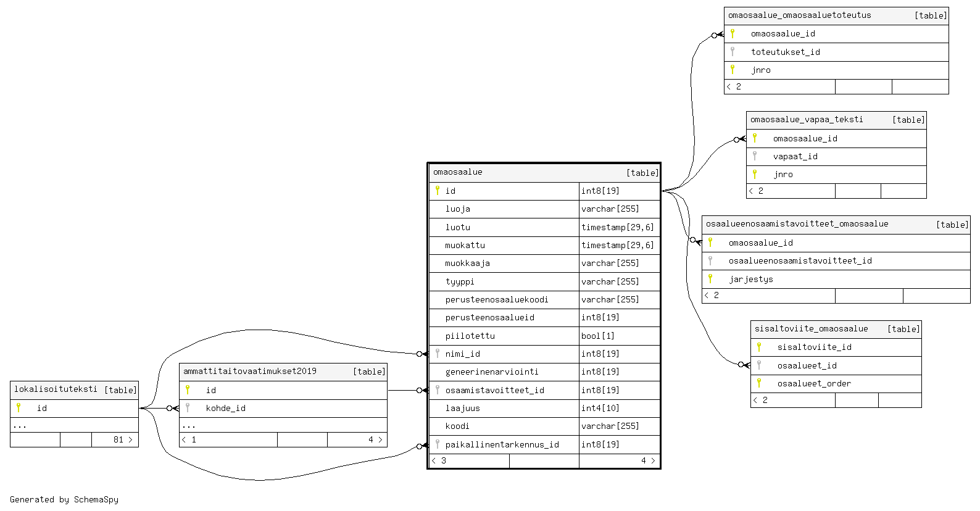Click the Generated by SchemaSpy text
This screenshot has width=980, height=511.
(64, 499)
